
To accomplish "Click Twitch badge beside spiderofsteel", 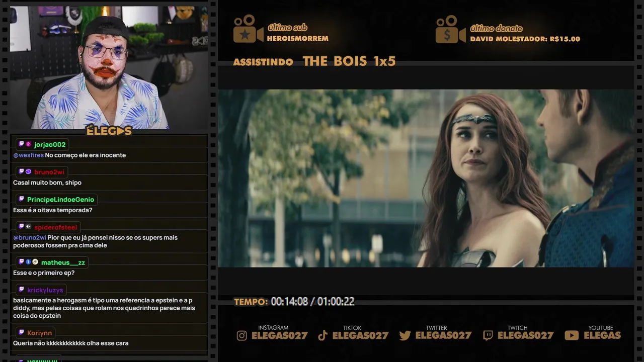I will click(x=21, y=227).
